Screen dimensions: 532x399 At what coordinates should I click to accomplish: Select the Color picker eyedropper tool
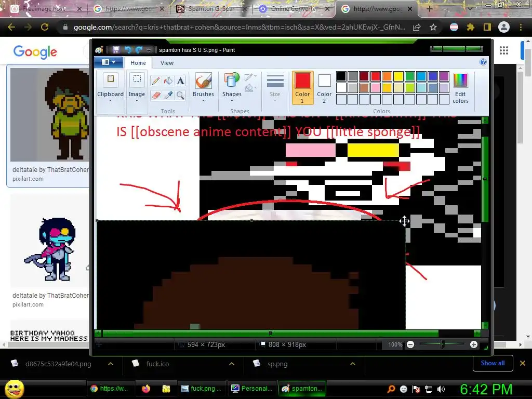(168, 96)
